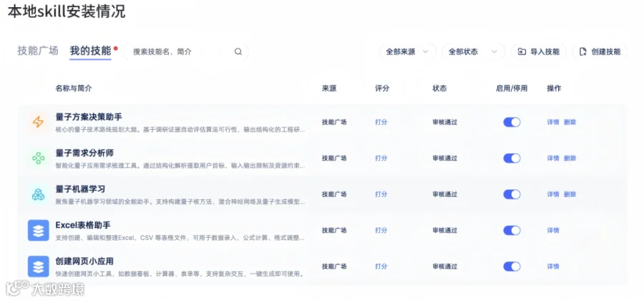Open 详情 for 量子需求分析师

553,158
